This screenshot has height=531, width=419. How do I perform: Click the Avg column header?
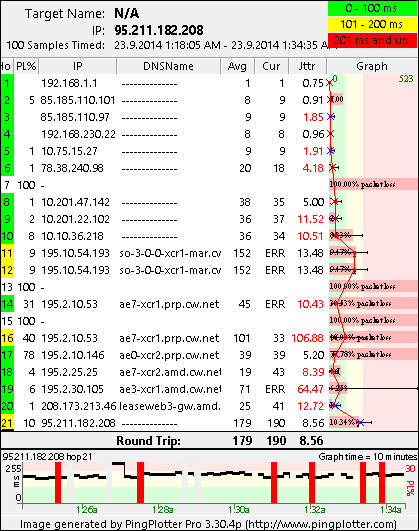click(237, 66)
